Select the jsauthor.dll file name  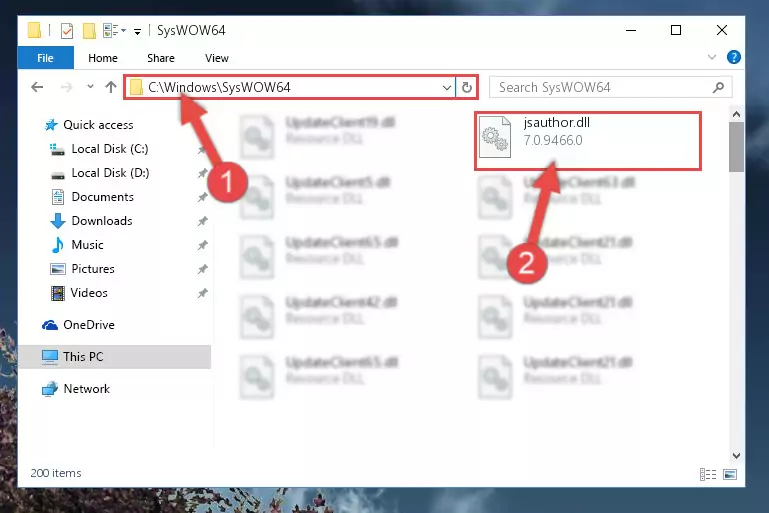(556, 123)
